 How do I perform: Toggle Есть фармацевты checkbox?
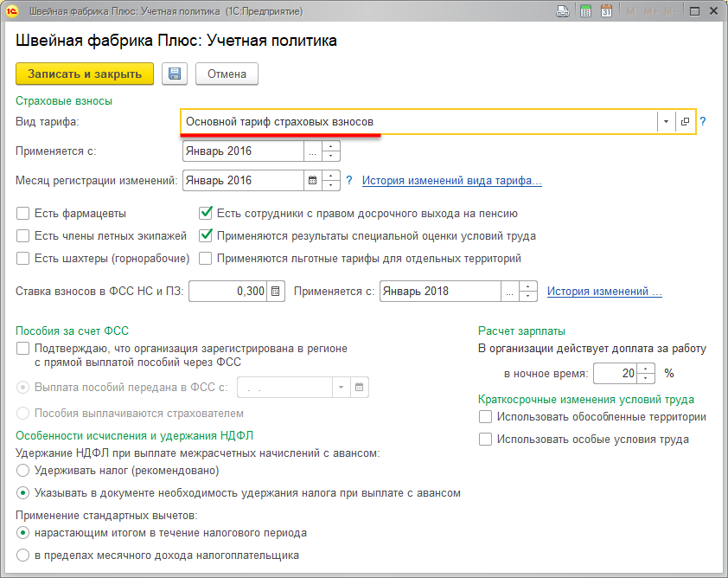point(22,213)
